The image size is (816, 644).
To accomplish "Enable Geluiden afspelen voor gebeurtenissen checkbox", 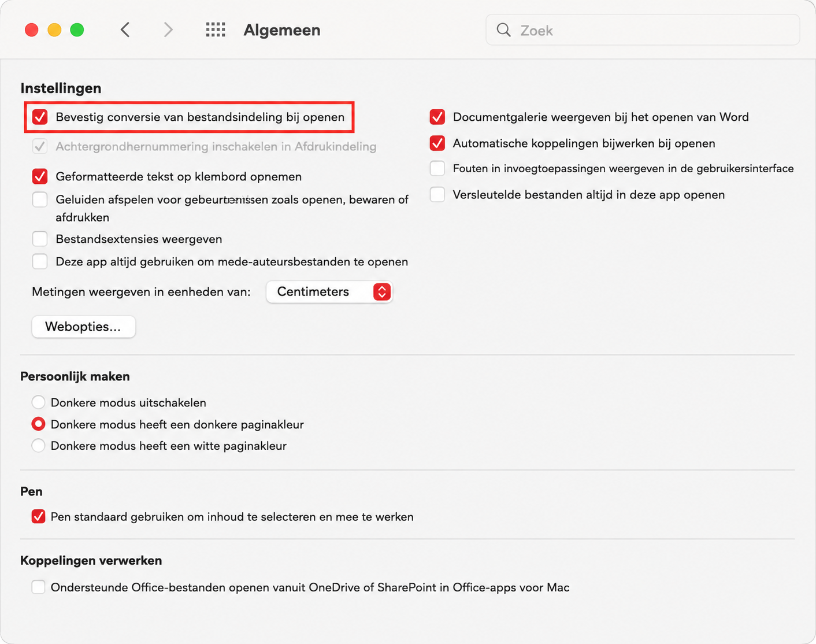I will coord(40,199).
